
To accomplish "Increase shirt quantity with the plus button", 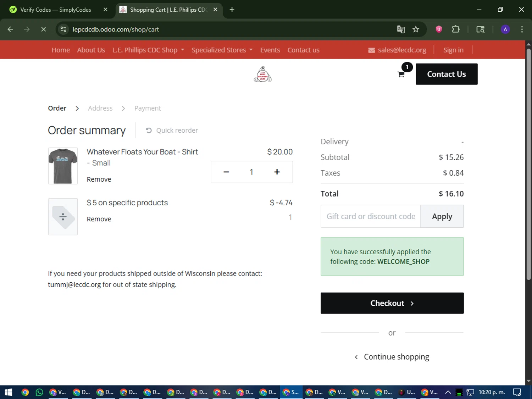I will [277, 172].
